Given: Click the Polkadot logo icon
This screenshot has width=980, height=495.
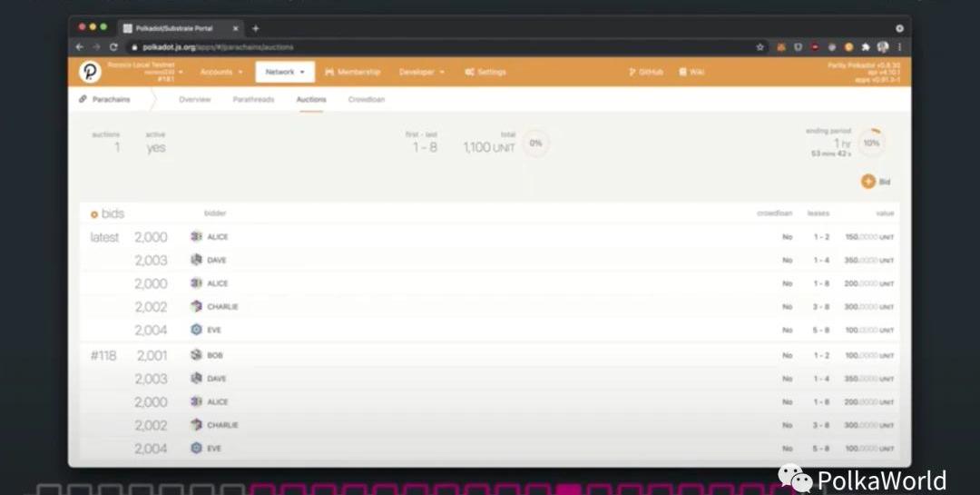Looking at the screenshot, I should (91, 72).
